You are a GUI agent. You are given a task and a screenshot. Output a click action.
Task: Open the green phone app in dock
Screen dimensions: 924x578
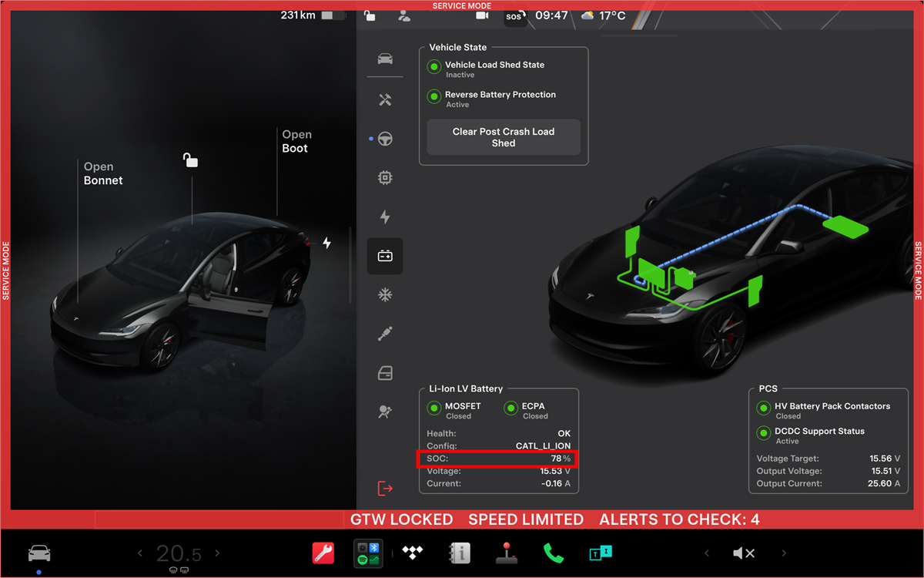tap(553, 553)
